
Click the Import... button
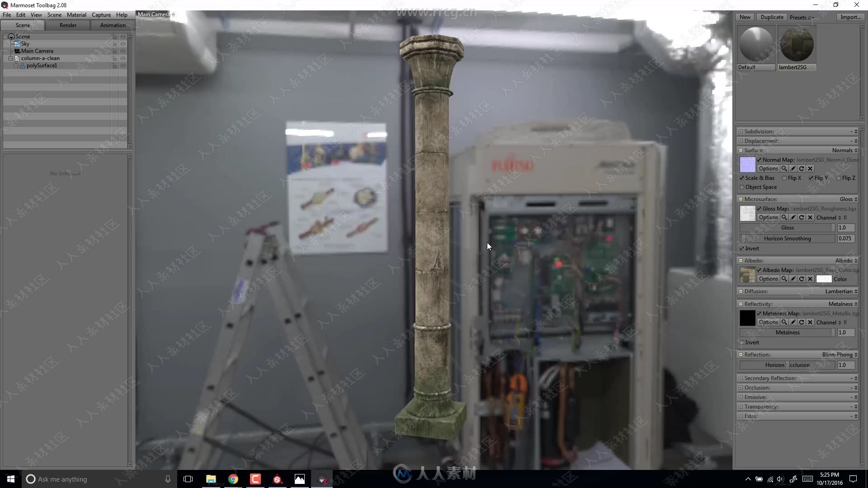click(850, 17)
